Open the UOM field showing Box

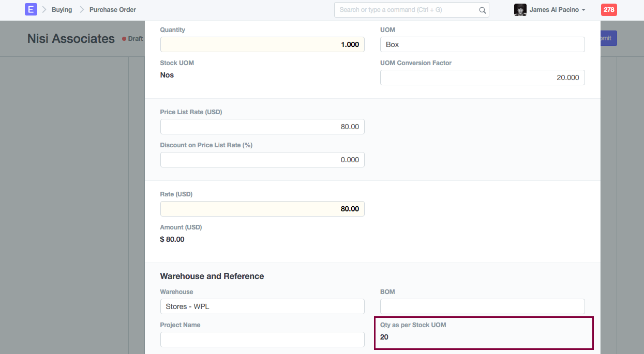pyautogui.click(x=482, y=44)
